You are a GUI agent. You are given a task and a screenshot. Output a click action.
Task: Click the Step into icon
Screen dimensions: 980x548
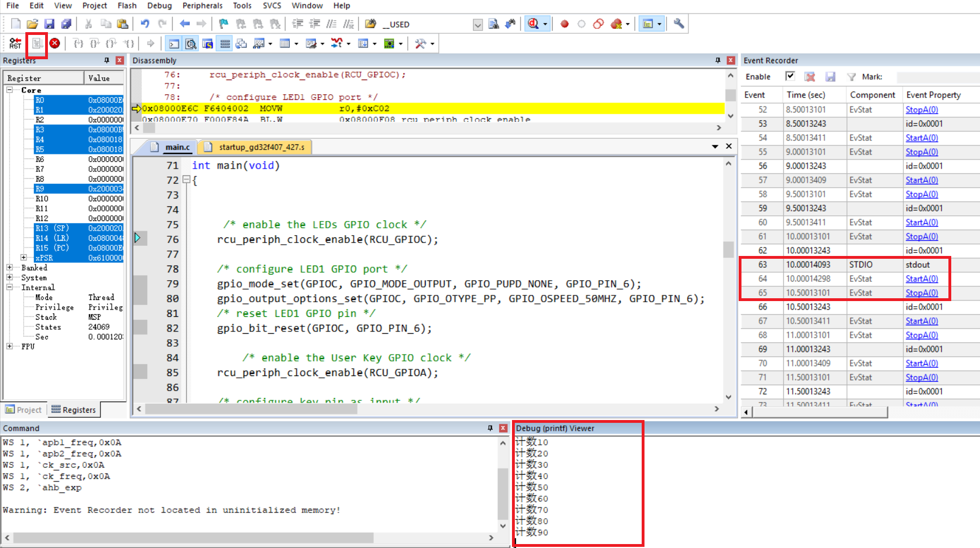click(78, 43)
